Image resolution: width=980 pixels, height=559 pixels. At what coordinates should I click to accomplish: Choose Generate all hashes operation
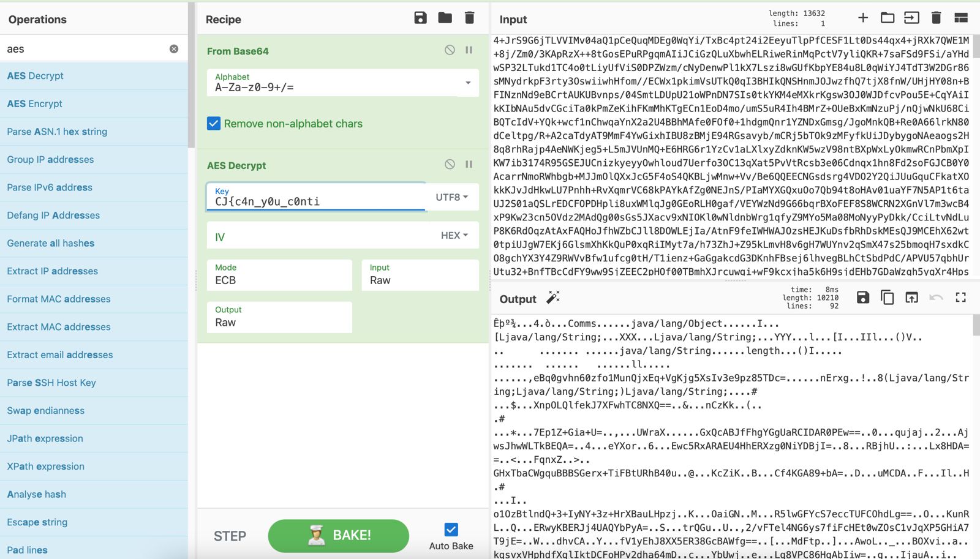pos(51,243)
